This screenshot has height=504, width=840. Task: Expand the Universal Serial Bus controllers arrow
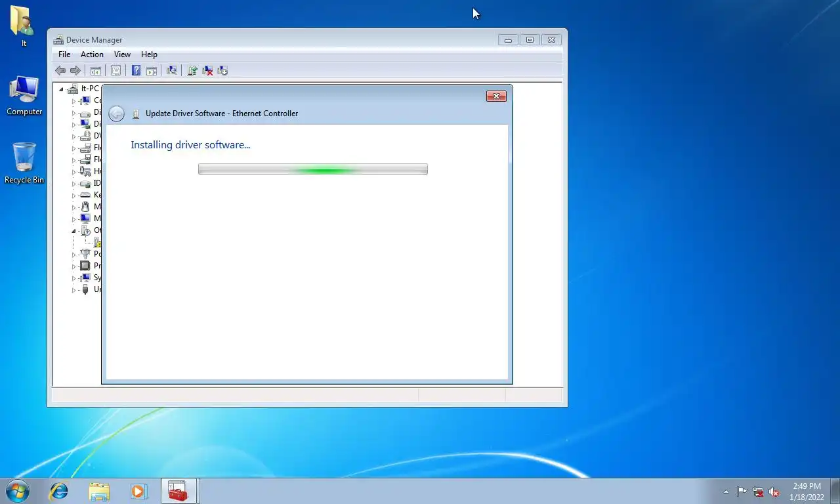tap(73, 290)
